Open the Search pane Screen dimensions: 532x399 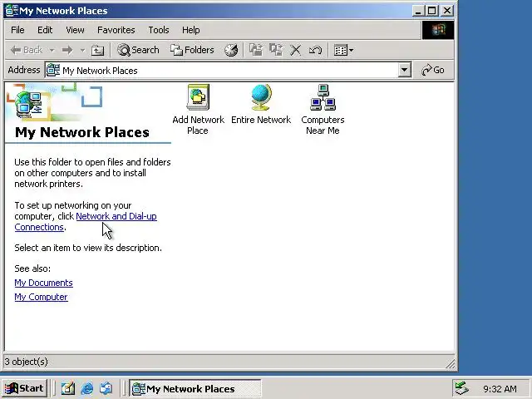point(138,50)
